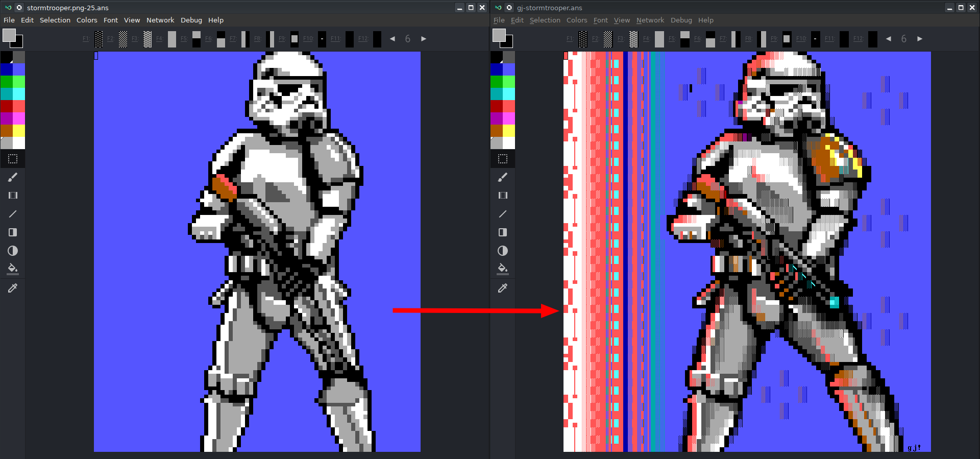
Task: Pick yellow swatch in gj-stormtrooper window
Action: point(509,131)
